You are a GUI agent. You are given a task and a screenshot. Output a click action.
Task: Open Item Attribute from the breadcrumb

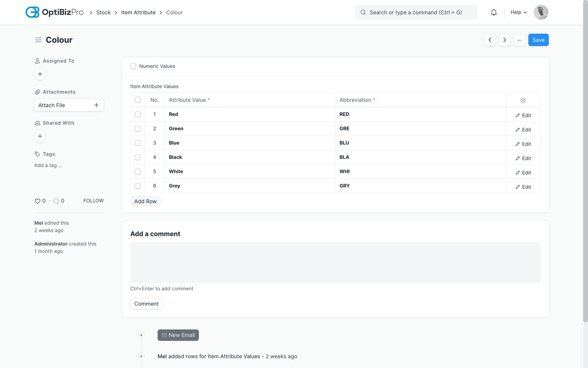click(138, 12)
